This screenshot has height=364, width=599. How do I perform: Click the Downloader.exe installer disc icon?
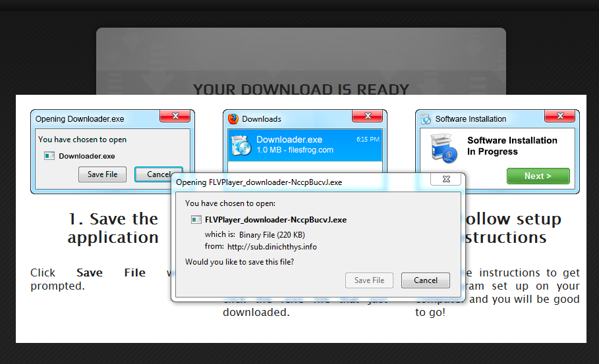(241, 145)
